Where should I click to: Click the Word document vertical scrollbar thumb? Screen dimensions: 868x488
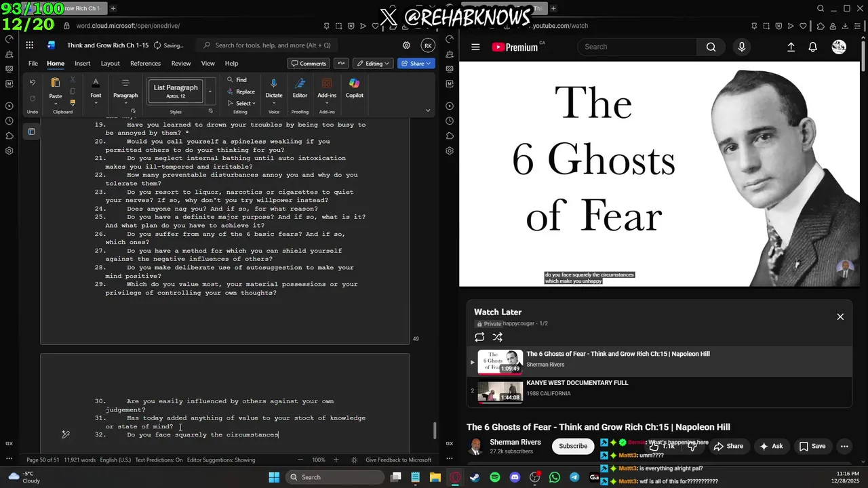(434, 431)
